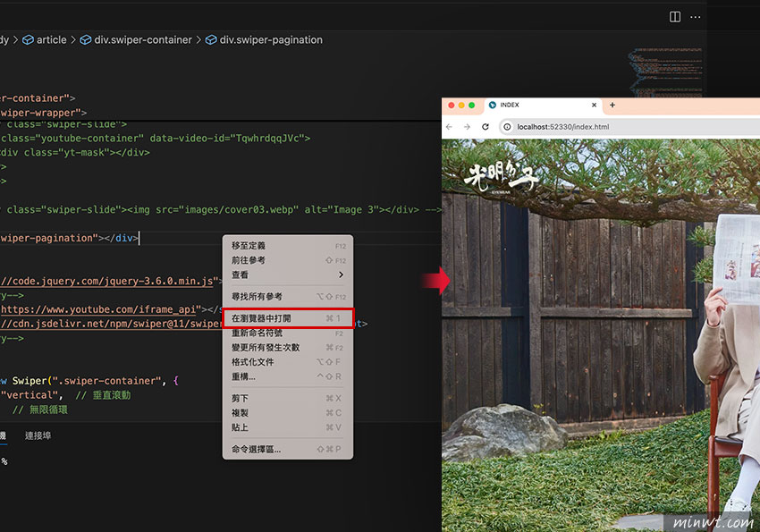Image resolution: width=760 pixels, height=532 pixels.
Task: Choose 在瀏覽器中打開 from the context menu
Action: (x=288, y=318)
